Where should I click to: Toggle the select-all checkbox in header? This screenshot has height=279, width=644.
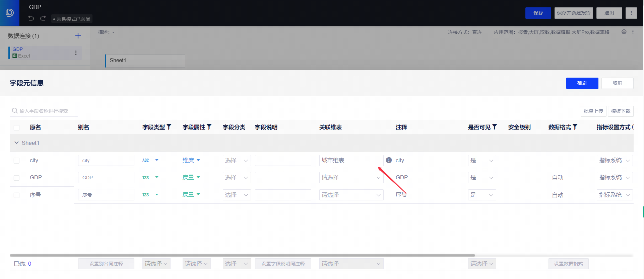coord(16,127)
